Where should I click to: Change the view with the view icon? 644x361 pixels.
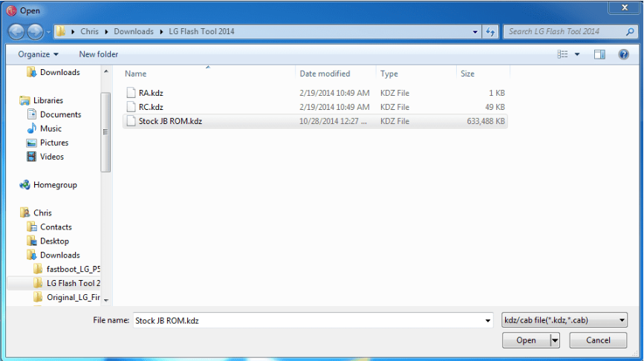click(x=562, y=54)
